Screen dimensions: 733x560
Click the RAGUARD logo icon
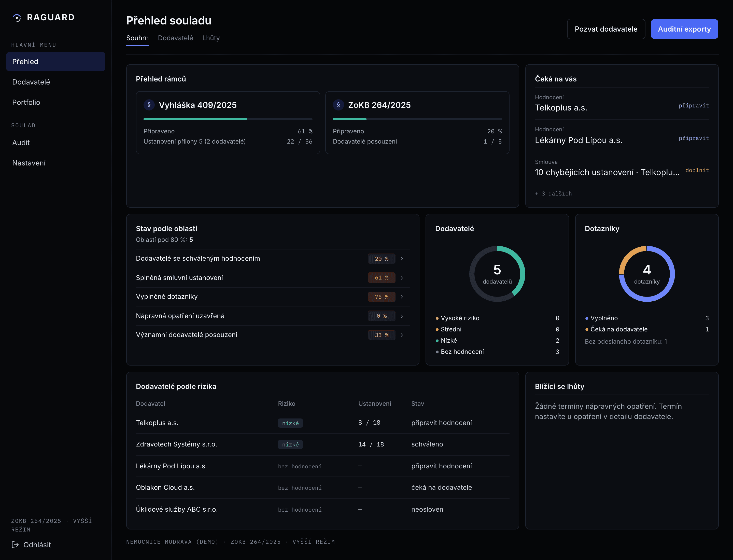pos(17,18)
